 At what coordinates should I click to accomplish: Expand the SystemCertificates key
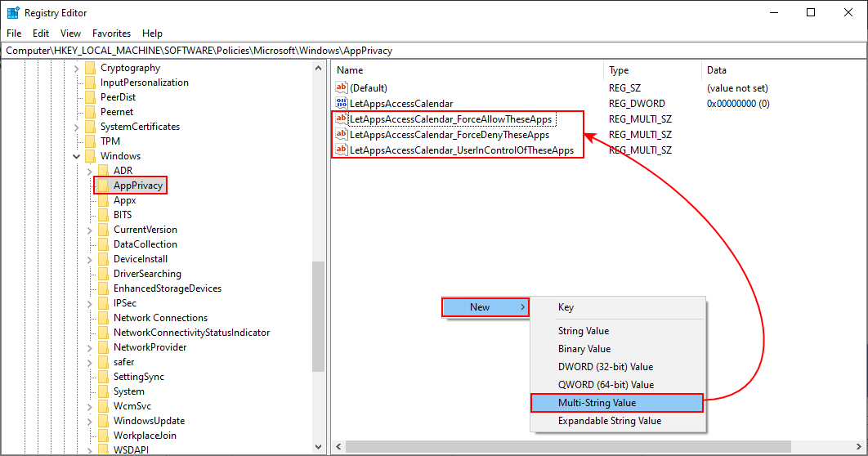(x=76, y=127)
